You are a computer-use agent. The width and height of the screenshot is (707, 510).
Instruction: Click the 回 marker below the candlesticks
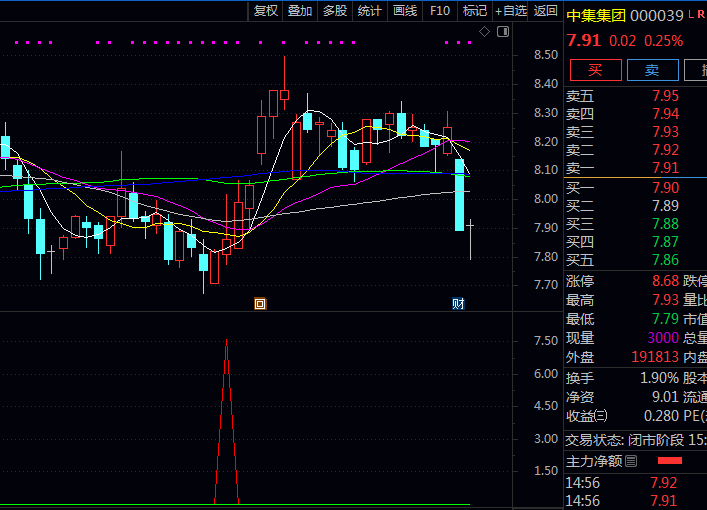[x=260, y=303]
